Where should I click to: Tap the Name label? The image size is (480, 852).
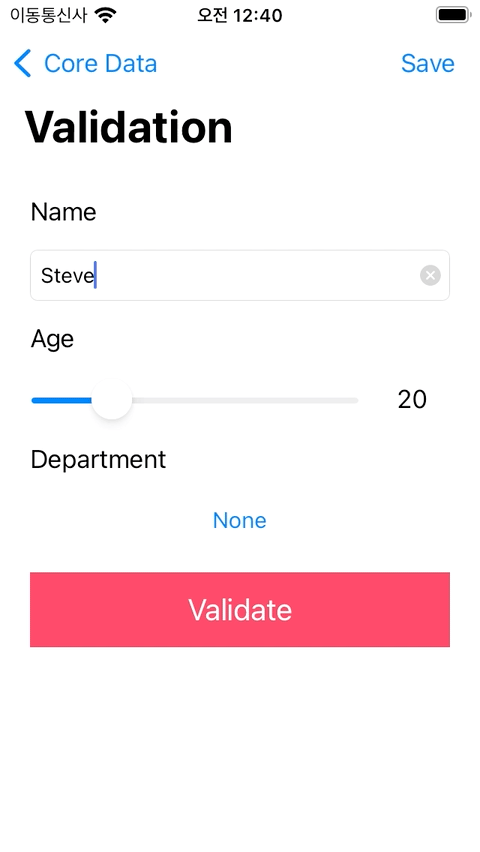tap(64, 212)
